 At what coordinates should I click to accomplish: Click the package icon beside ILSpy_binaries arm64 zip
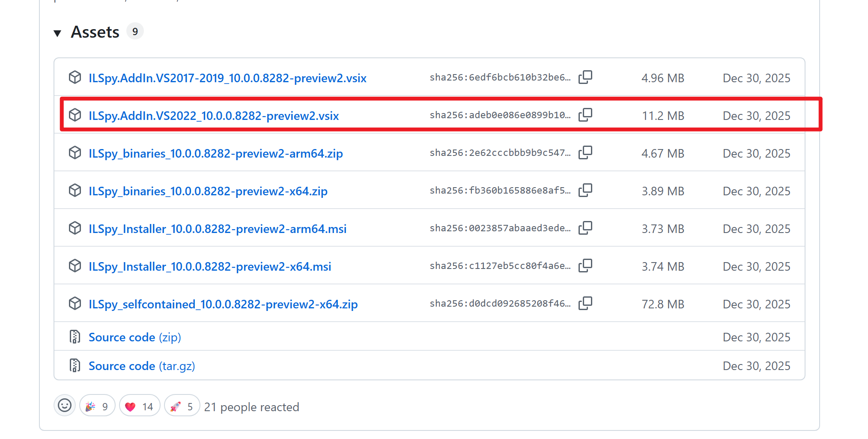75,153
